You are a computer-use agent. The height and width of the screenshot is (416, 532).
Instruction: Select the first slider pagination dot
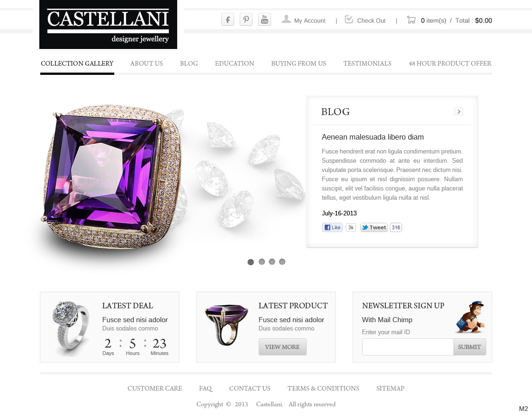pyautogui.click(x=251, y=262)
